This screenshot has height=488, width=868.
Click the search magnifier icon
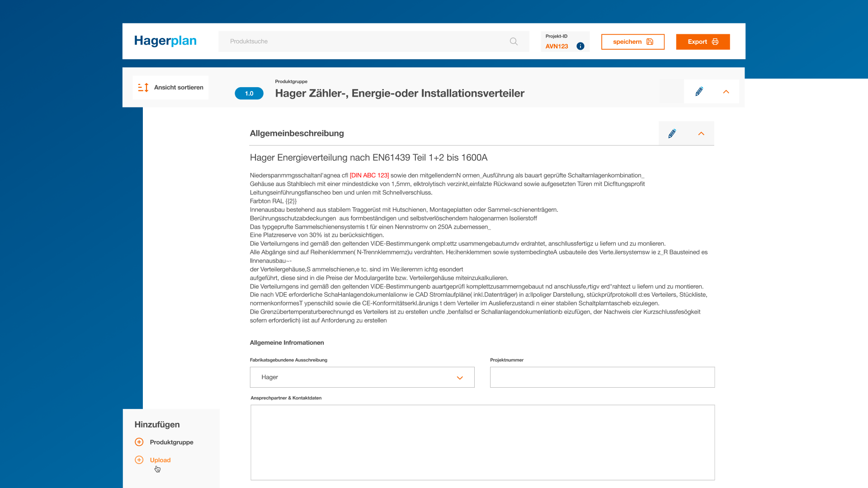(514, 42)
